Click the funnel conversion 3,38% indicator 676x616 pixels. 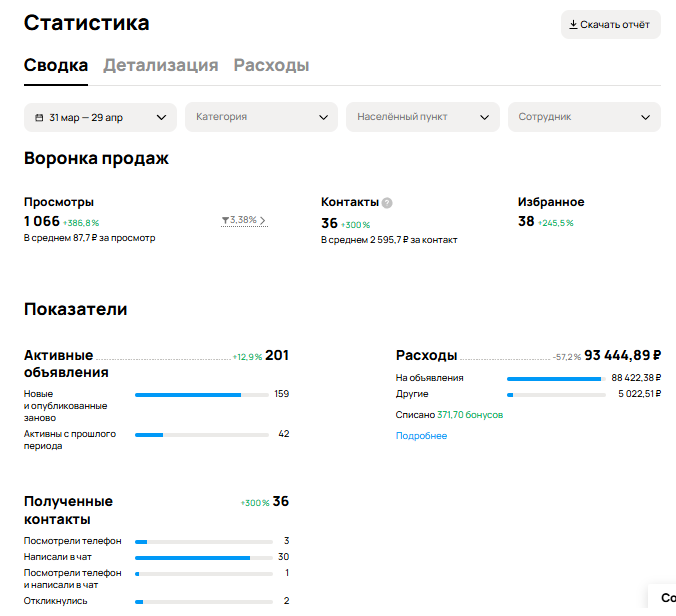[x=243, y=220]
